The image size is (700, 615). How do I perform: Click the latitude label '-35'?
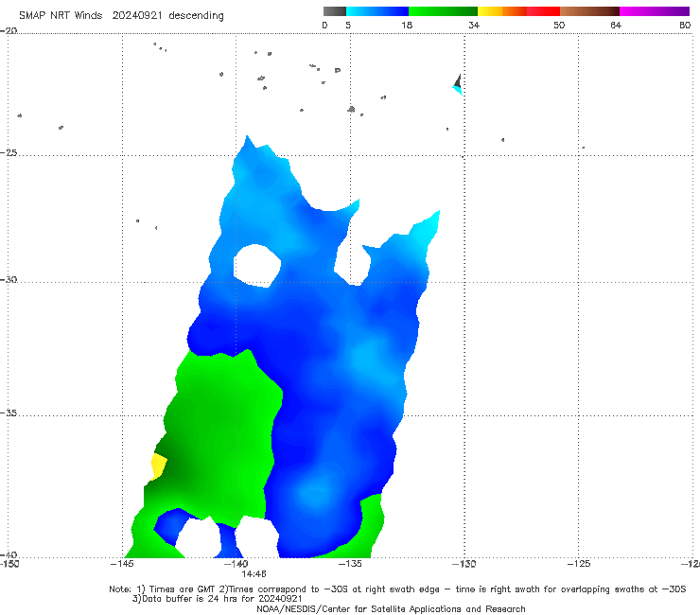point(9,413)
